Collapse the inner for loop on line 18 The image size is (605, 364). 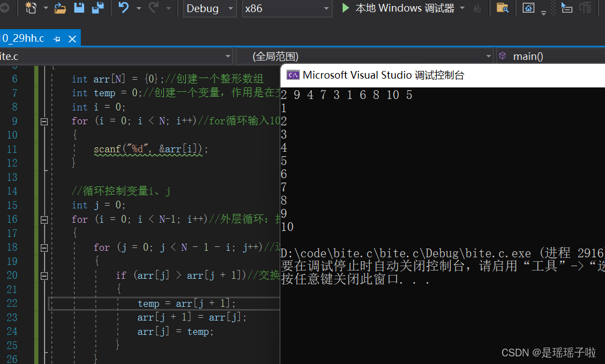click(x=45, y=248)
